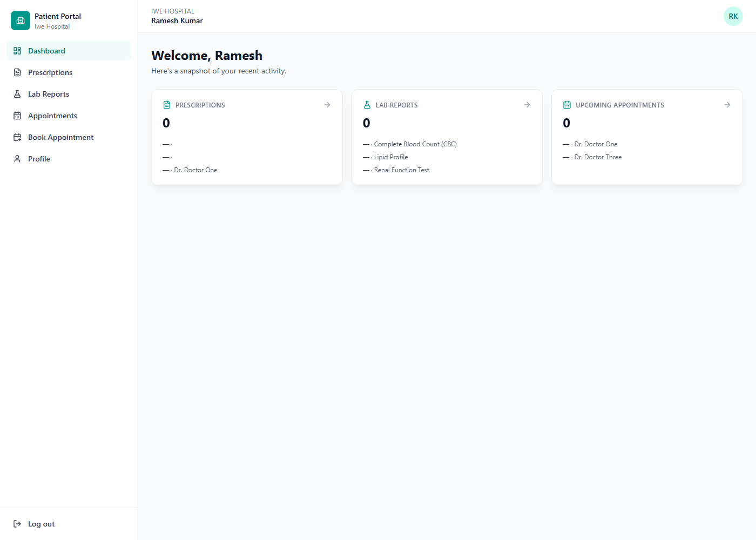Click the Appointments calendar icon in sidebar

pos(17,116)
